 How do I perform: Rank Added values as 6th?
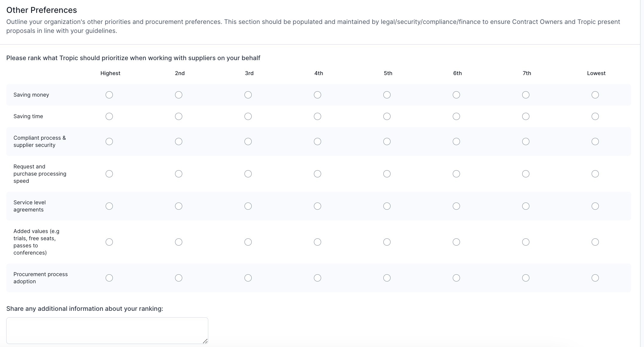coord(456,242)
